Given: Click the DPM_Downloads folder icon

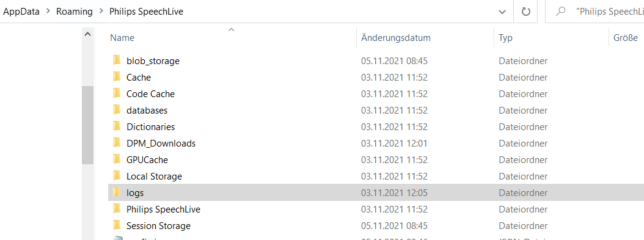Looking at the screenshot, I should 117,143.
